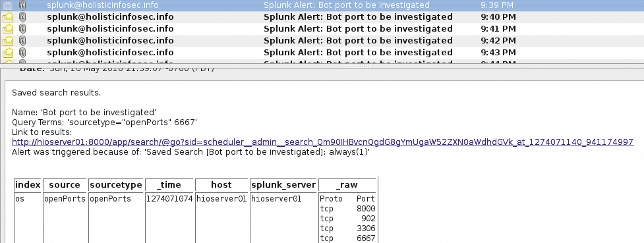Click unread envelope icon of 9:42 PM message

coord(8,41)
